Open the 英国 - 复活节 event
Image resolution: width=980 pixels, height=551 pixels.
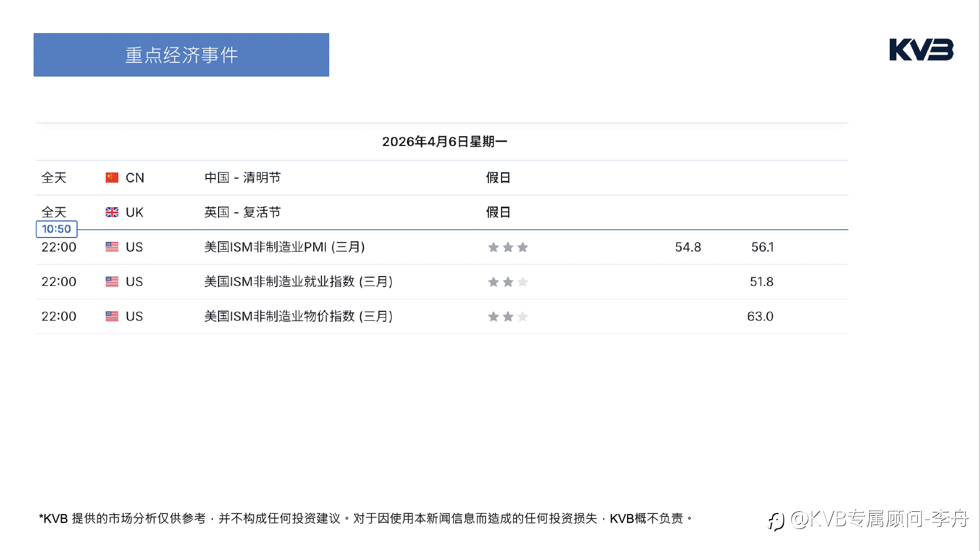(x=243, y=212)
